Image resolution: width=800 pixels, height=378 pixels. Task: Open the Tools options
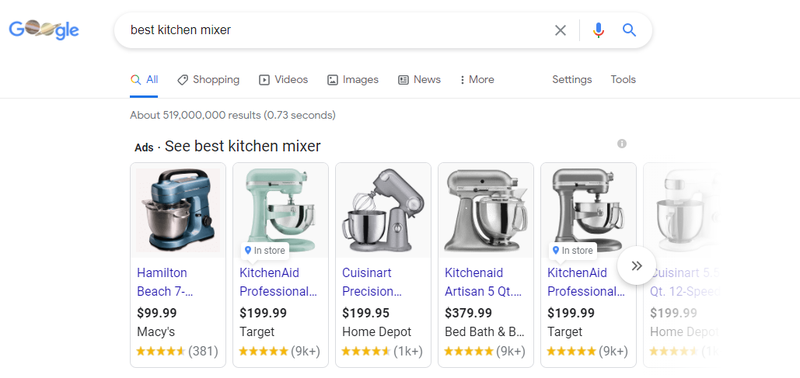coord(623,80)
